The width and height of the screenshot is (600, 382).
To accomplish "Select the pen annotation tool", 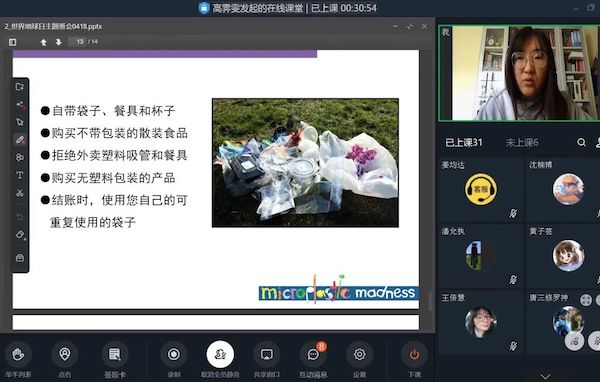I will (20, 140).
